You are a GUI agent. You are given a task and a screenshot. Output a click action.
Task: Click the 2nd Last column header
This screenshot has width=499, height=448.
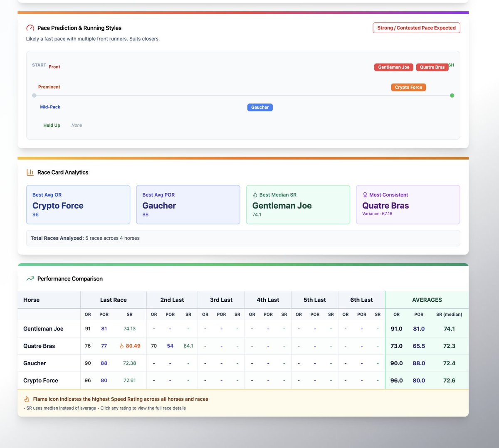pyautogui.click(x=172, y=300)
